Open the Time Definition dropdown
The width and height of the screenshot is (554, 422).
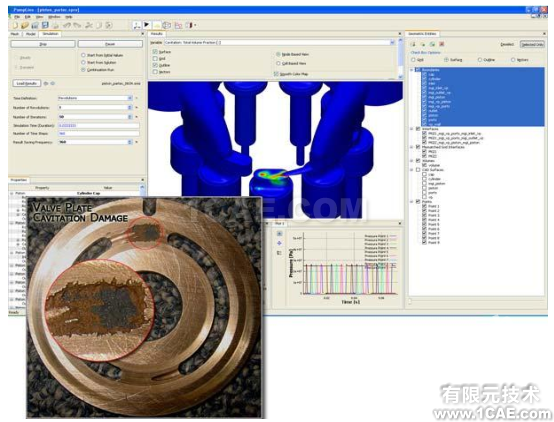click(95, 98)
